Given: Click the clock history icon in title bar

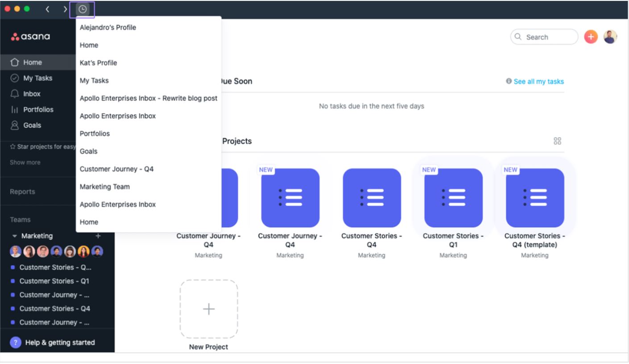Looking at the screenshot, I should (x=83, y=9).
